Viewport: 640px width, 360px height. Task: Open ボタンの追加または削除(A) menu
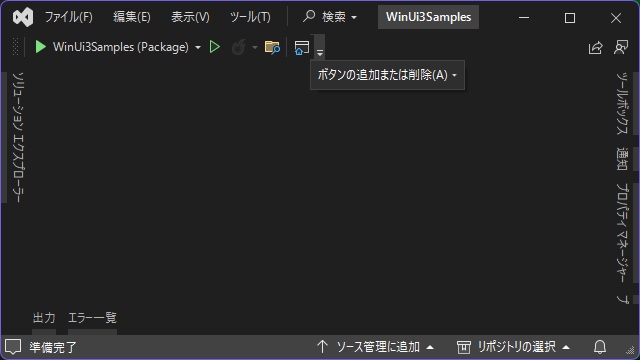tap(387, 75)
